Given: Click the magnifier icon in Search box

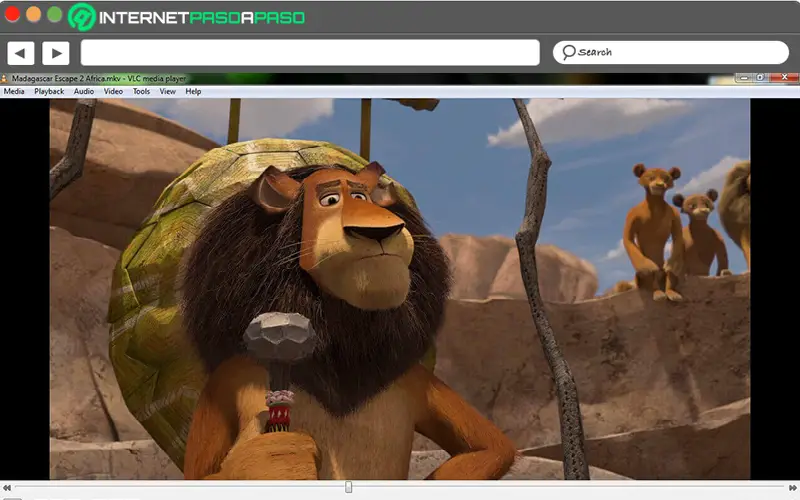Looking at the screenshot, I should [x=568, y=52].
